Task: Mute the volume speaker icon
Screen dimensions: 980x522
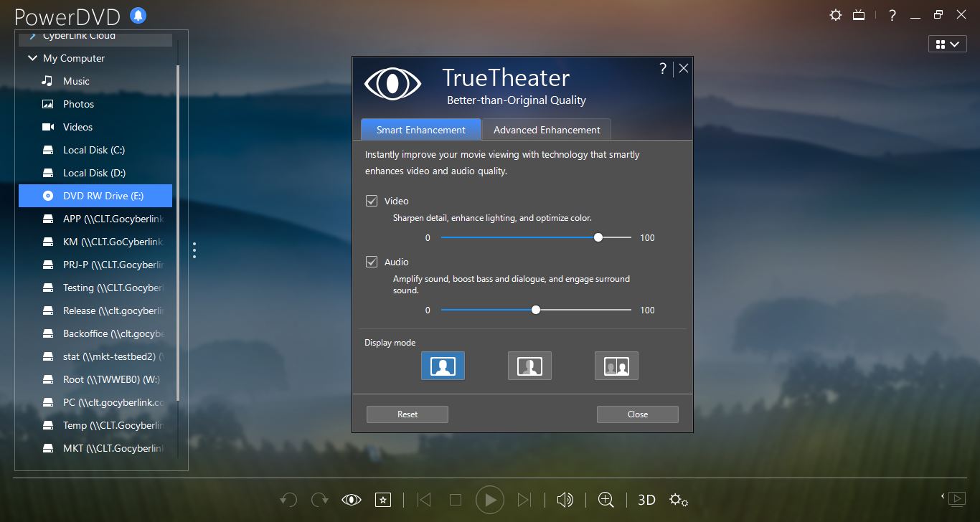Action: (565, 500)
